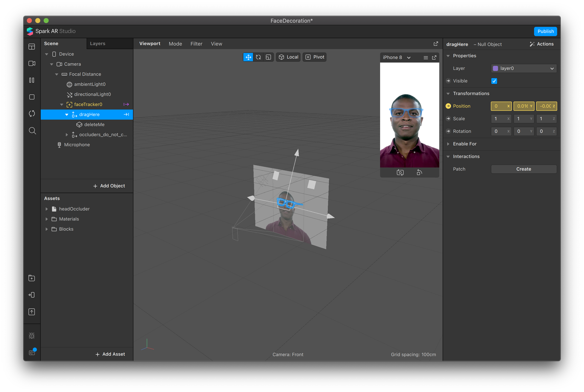Image resolution: width=584 pixels, height=392 pixels.
Task: Select the rotate manipulator tool
Action: point(258,57)
